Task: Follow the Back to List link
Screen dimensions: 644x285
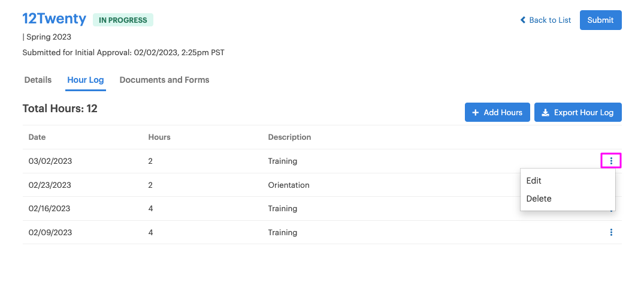Action: 550,20
